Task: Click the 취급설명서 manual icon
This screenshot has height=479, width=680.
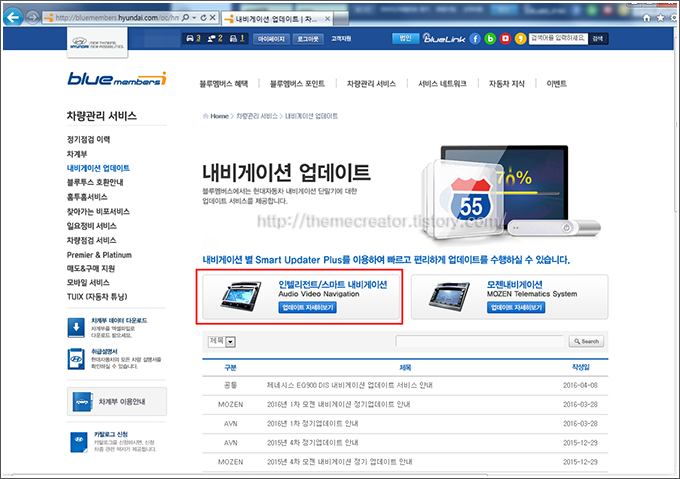Action: click(x=76, y=359)
